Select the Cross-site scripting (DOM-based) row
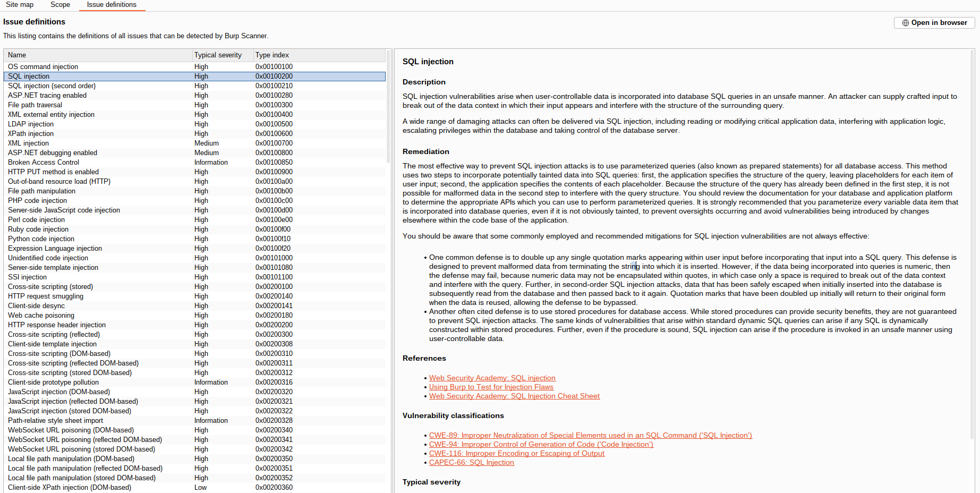Viewport: 980px width, 493px height. [194, 354]
